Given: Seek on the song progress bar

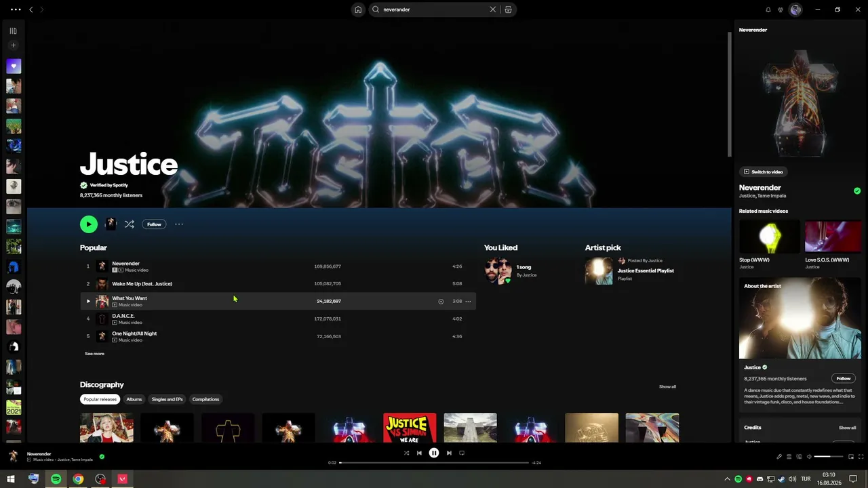Looking at the screenshot, I should (434, 463).
